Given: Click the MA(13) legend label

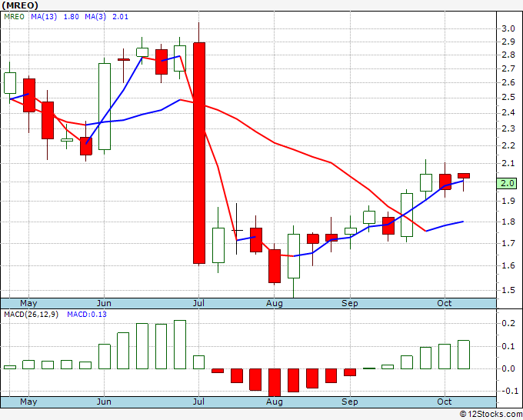Looking at the screenshot, I should [44, 17].
